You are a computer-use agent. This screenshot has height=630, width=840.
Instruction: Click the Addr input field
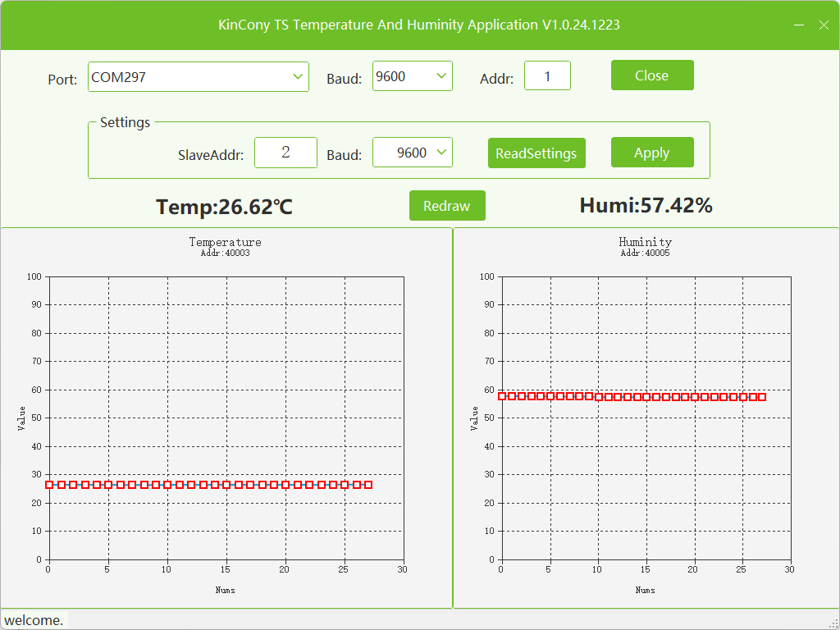(x=547, y=75)
